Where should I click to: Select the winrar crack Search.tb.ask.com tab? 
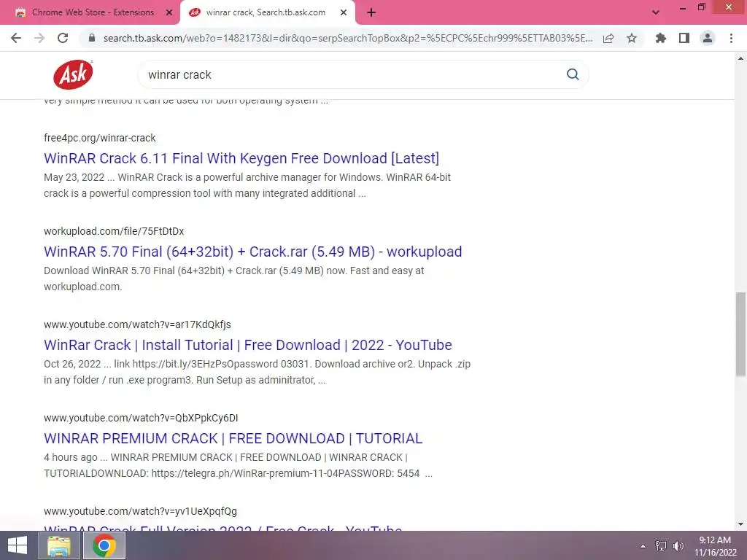(x=266, y=12)
